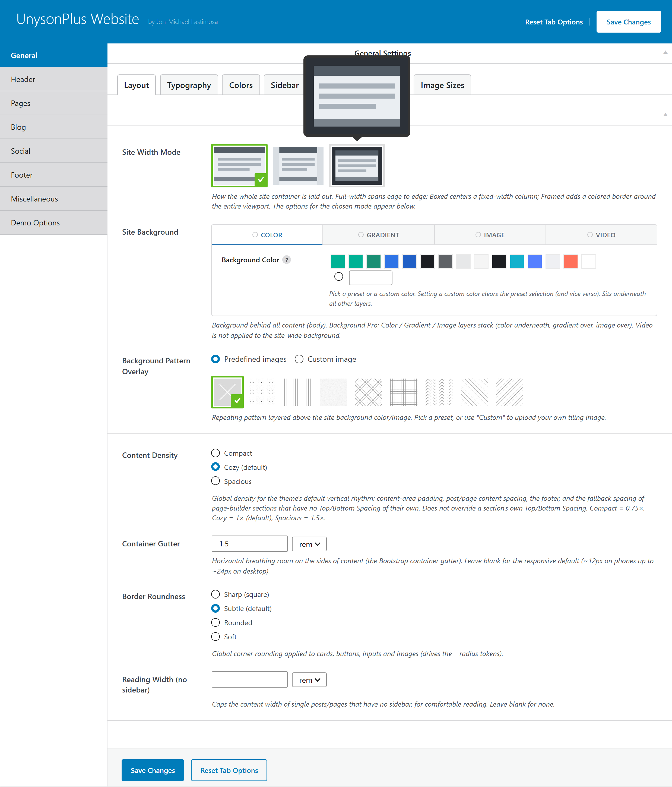Open the Reading Width unit dropdown
The width and height of the screenshot is (672, 787).
(309, 679)
